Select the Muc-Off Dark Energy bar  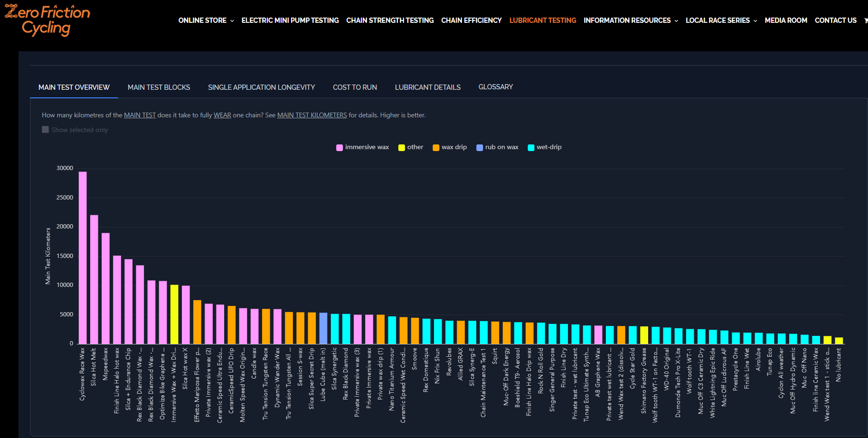click(507, 333)
